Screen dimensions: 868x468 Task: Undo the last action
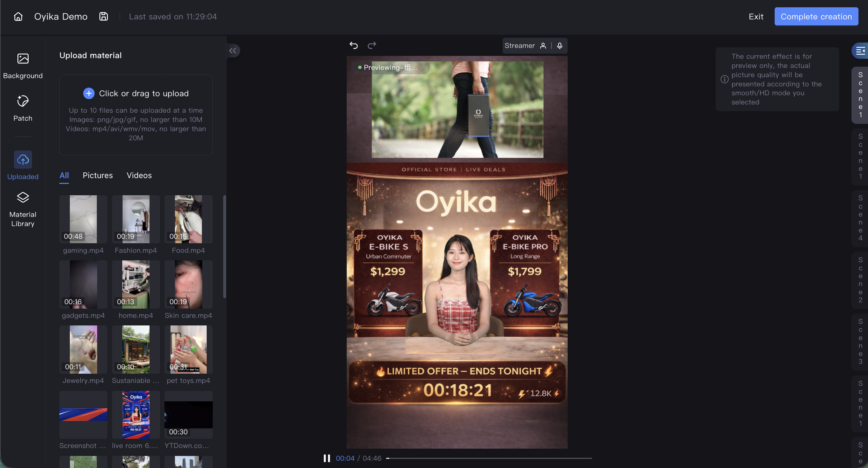(353, 45)
